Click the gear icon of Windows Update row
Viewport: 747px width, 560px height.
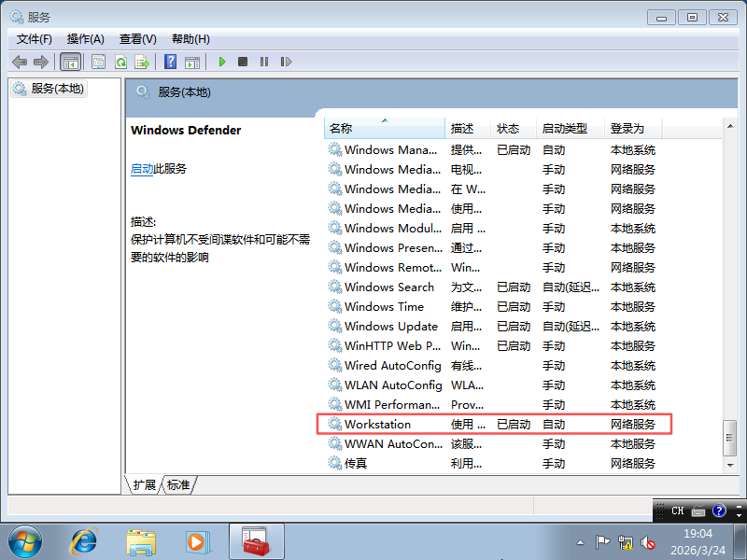click(x=335, y=326)
